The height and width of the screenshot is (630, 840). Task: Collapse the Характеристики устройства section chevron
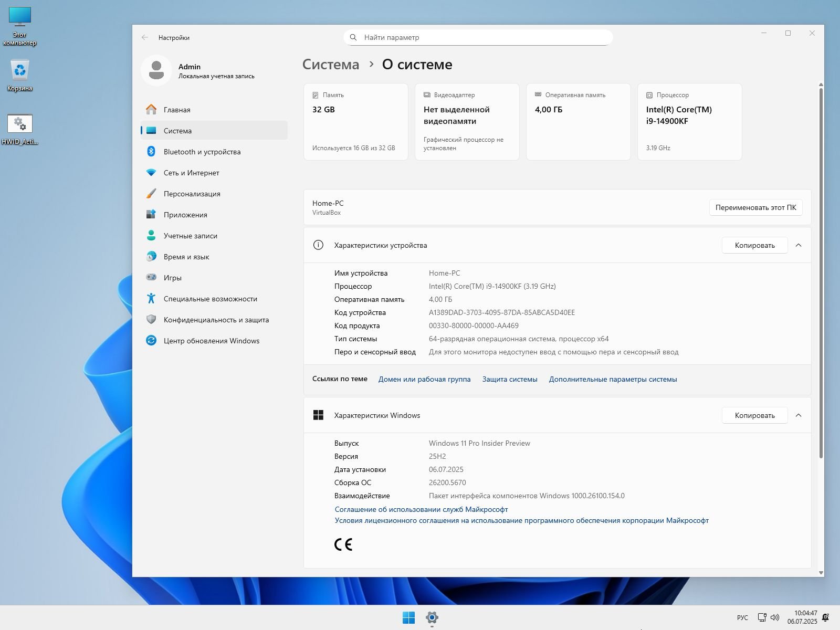tap(799, 245)
